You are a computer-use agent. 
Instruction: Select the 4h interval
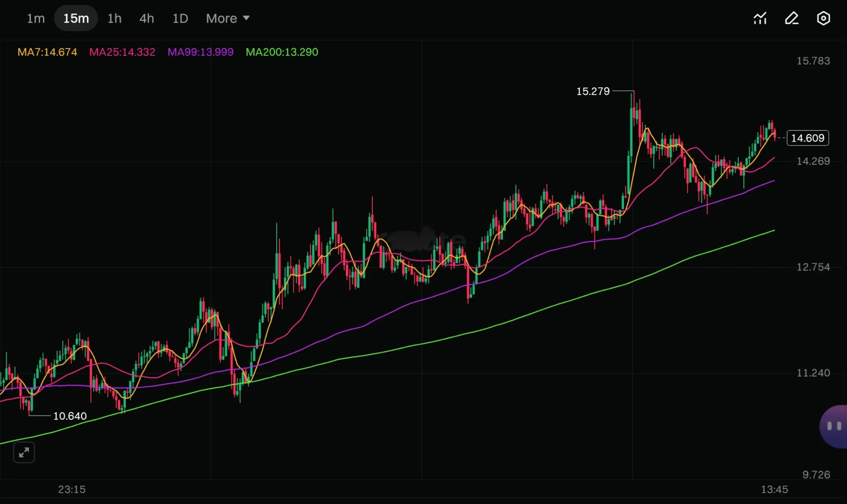click(147, 18)
